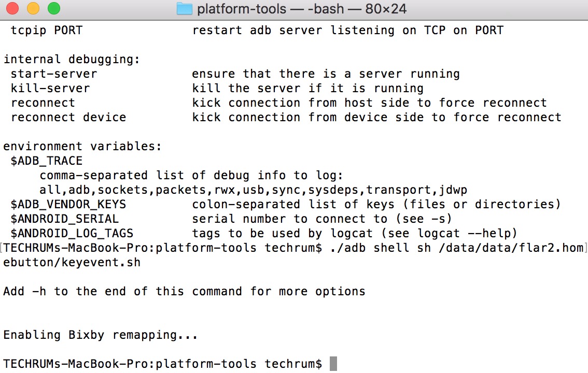Viewport: 588px width, 373px height.
Task: Zoom the window with the green button
Action: [53, 9]
